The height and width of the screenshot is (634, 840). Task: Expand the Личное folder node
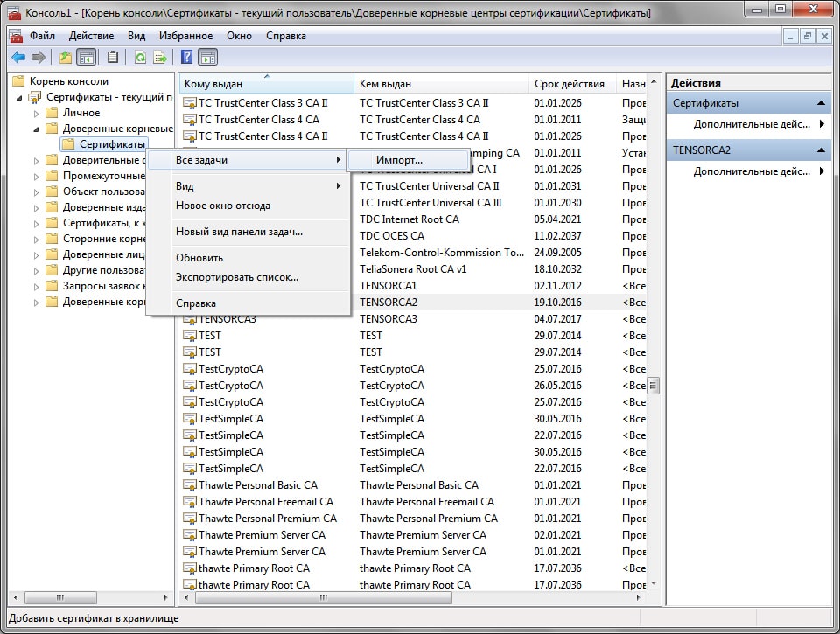click(x=36, y=113)
